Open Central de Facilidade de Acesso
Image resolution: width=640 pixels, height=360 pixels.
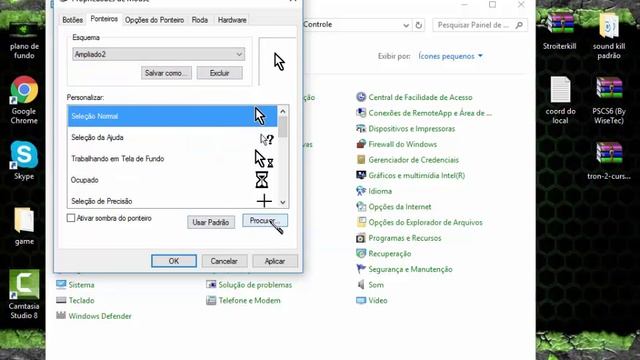pos(420,98)
